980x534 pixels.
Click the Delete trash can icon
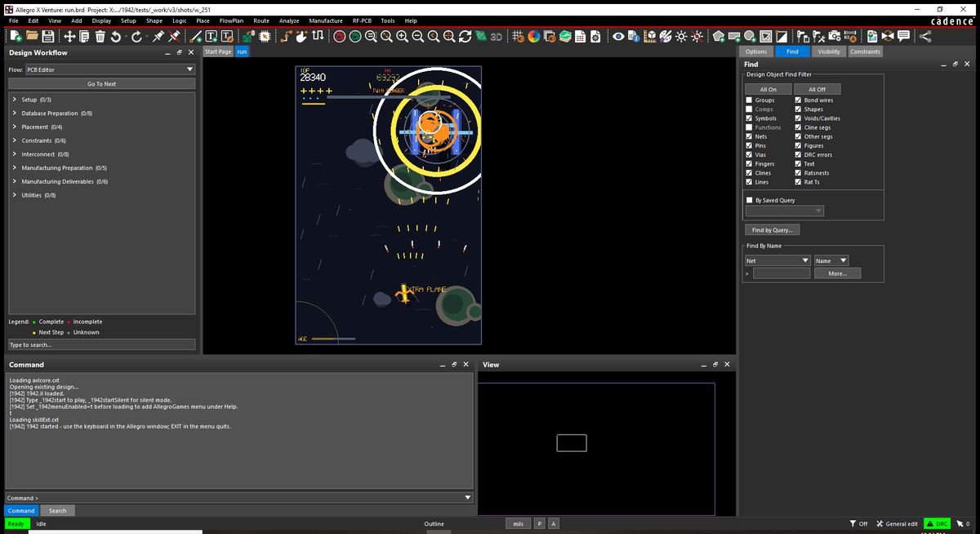click(100, 36)
